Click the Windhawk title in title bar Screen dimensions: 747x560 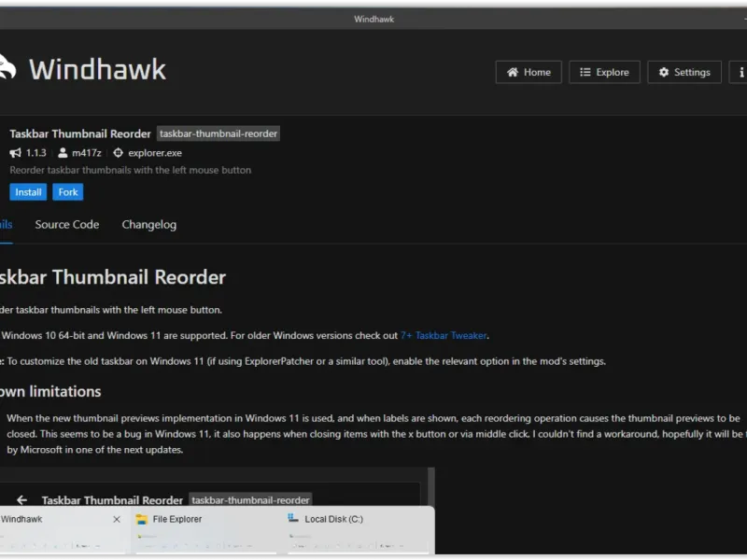tap(374, 19)
